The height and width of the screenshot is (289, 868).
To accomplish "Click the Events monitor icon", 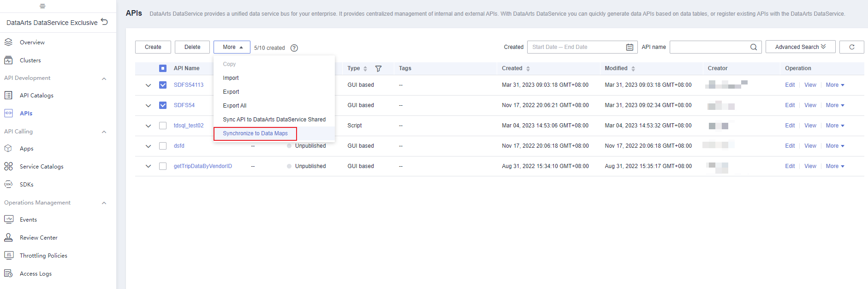I will tap(8, 219).
